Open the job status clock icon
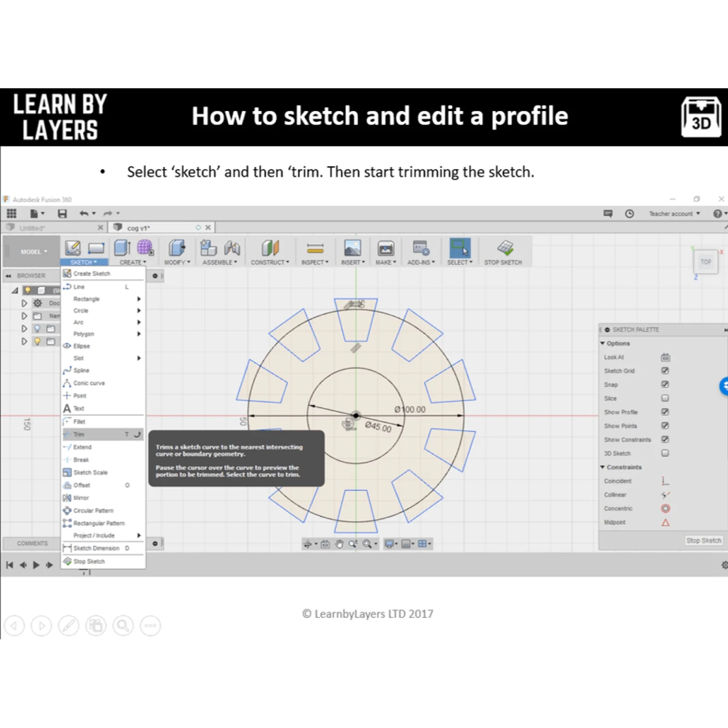Screen dimensions: 728x728 [629, 213]
